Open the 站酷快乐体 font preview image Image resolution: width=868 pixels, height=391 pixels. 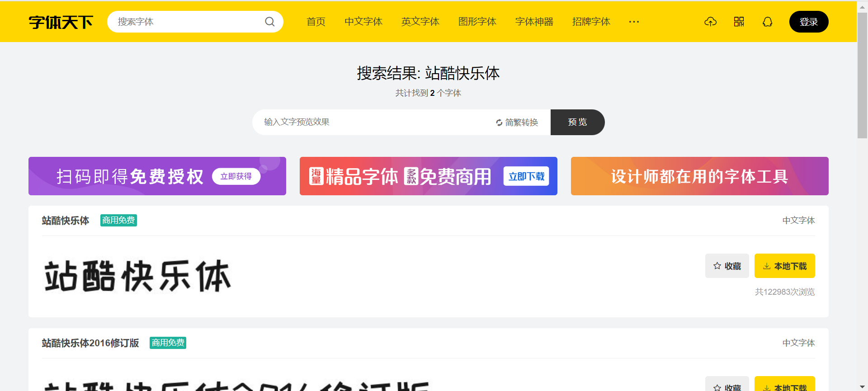click(137, 276)
